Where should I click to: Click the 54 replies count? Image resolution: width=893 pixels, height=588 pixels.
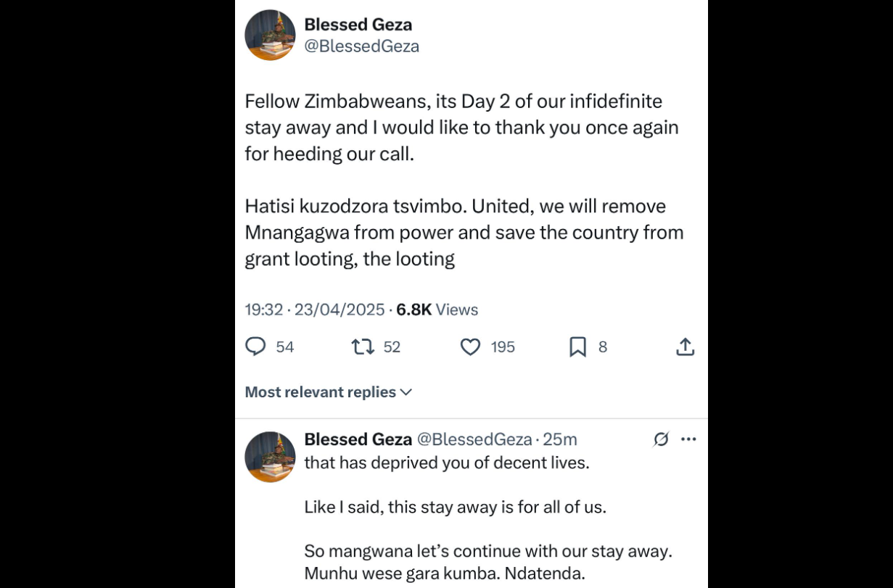click(285, 347)
